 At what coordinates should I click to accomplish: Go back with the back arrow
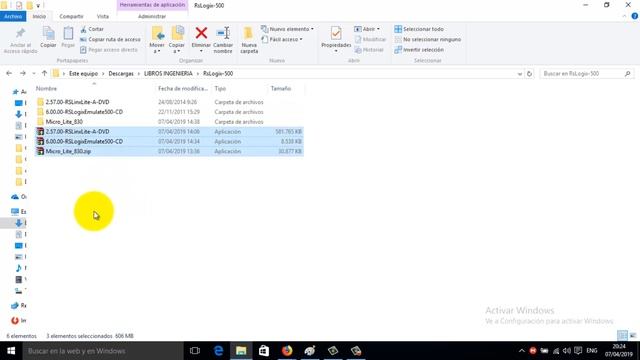coord(9,73)
